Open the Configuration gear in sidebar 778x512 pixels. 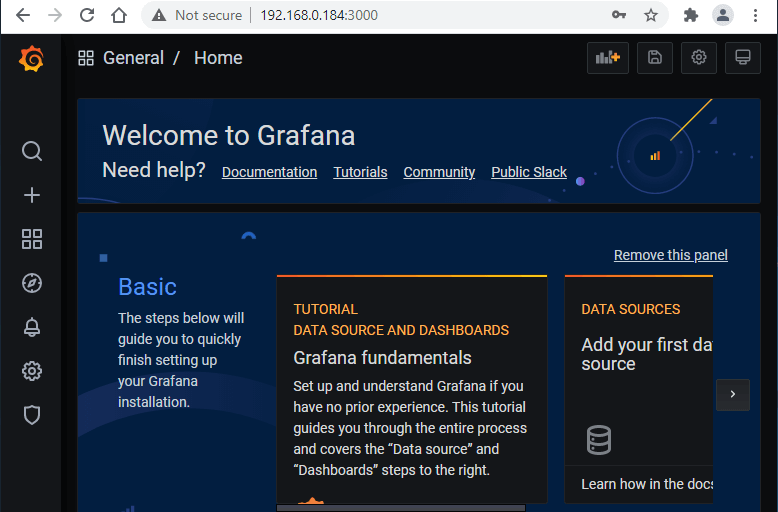click(x=32, y=371)
